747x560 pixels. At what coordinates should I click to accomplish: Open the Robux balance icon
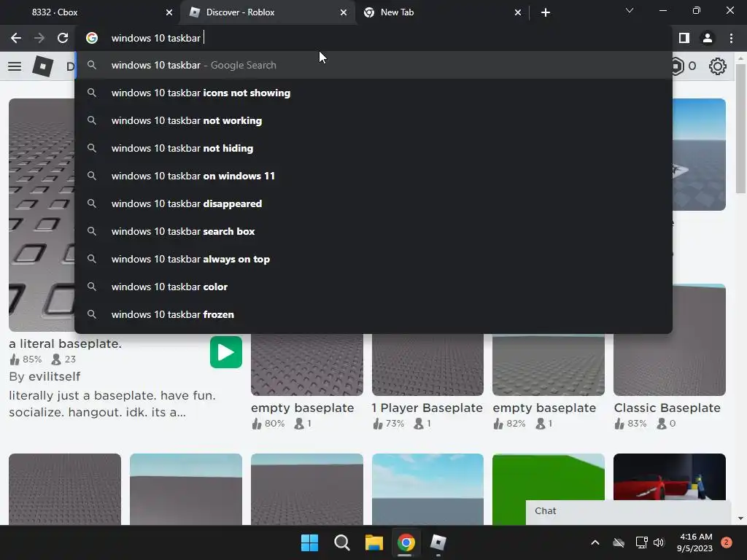tap(677, 66)
